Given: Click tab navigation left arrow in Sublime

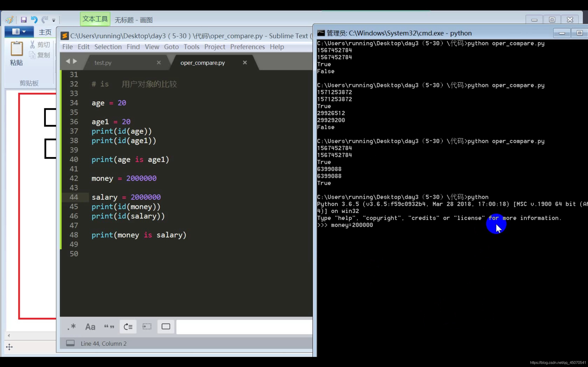Looking at the screenshot, I should point(68,61).
